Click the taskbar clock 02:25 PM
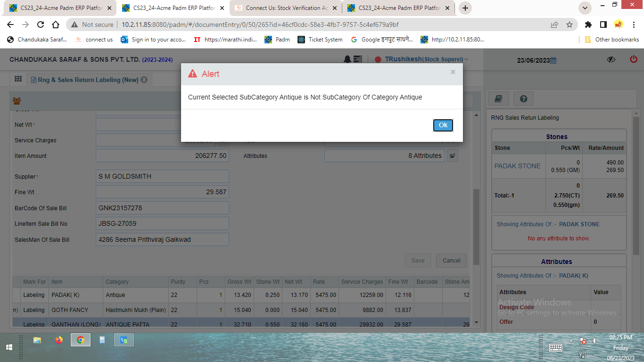644x362 pixels. click(620, 337)
